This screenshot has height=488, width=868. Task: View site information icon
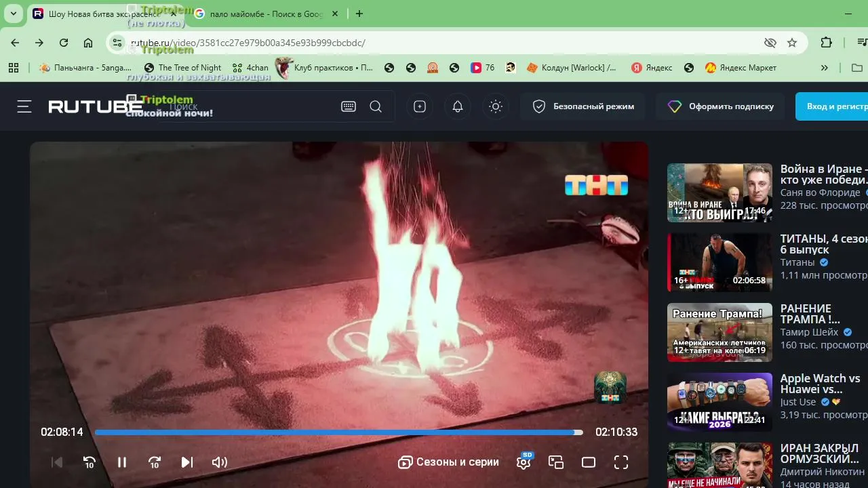click(117, 43)
